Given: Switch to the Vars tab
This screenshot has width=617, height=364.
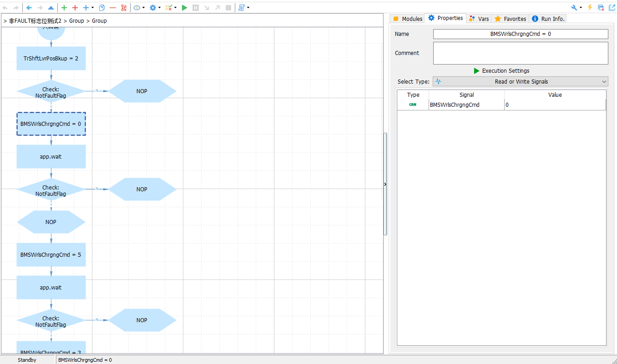Looking at the screenshot, I should click(x=479, y=19).
